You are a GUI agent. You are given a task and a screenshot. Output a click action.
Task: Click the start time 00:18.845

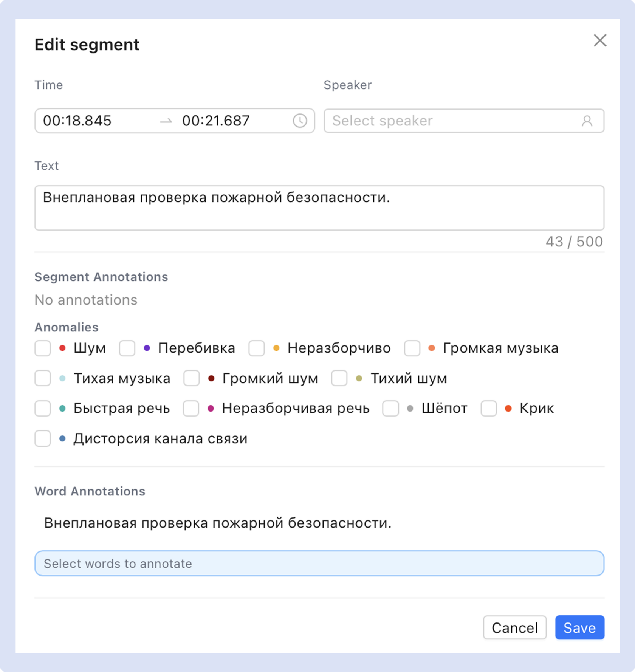pos(77,121)
